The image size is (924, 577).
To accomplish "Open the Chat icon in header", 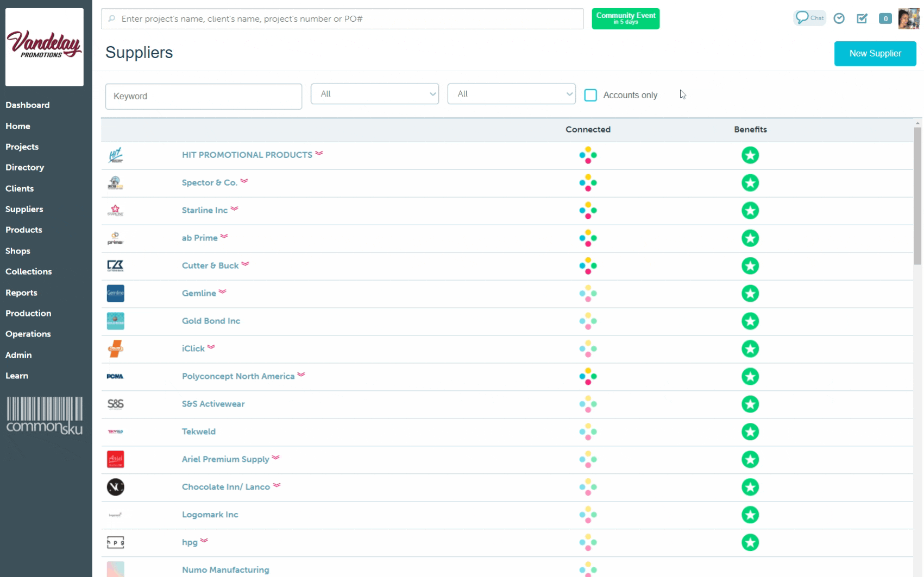I will pos(809,18).
